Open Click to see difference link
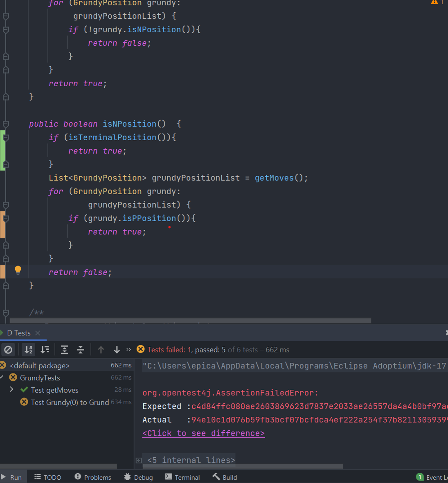Screen dimensions: 448x483 203,433
